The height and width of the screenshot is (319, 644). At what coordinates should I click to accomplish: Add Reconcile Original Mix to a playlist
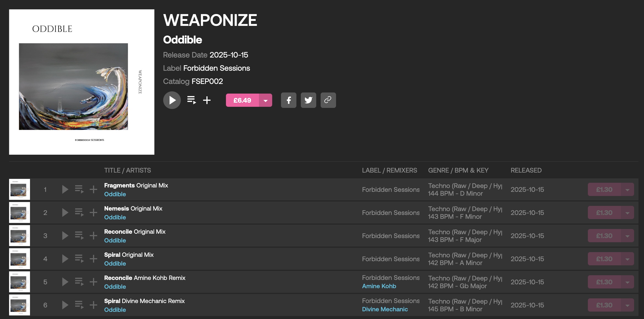94,236
